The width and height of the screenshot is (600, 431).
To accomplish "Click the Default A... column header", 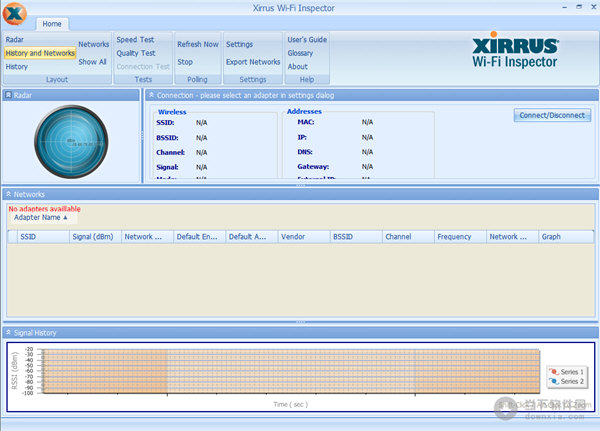I will [252, 237].
